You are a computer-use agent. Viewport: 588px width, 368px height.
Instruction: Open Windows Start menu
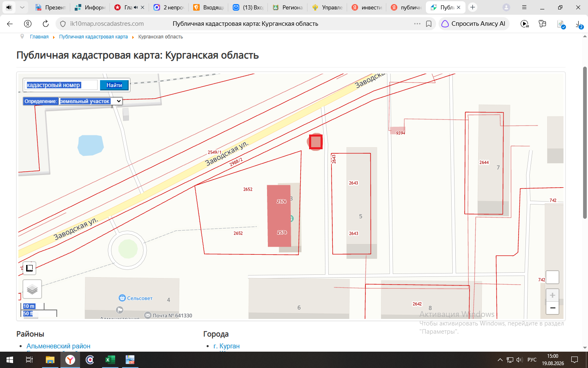[10, 360]
